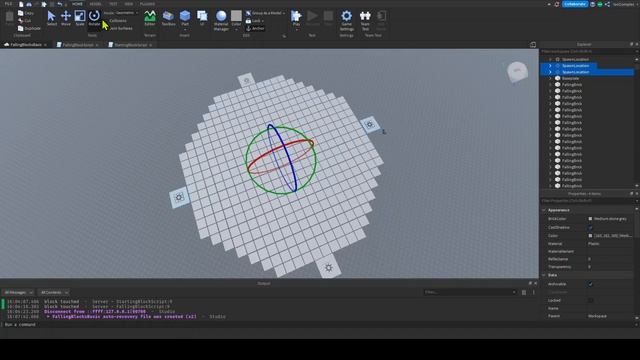Screen dimensions: 640x360
Task: Click the Lock tool in Edit group
Action: 254,21
